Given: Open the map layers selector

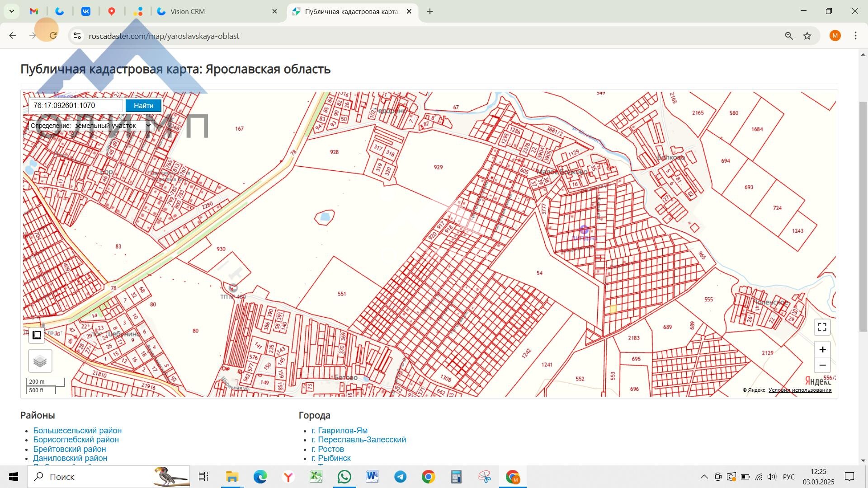Looking at the screenshot, I should click(40, 361).
